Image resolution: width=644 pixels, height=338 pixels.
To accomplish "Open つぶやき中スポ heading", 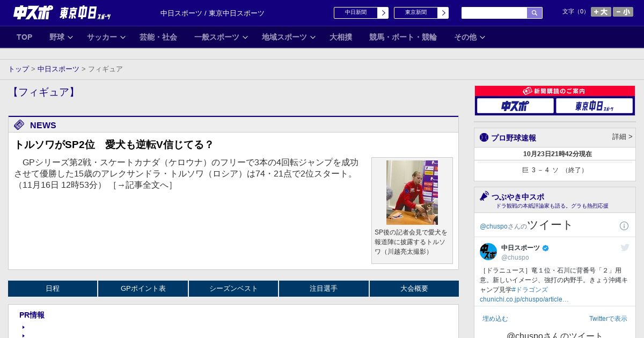I will pos(518,197).
